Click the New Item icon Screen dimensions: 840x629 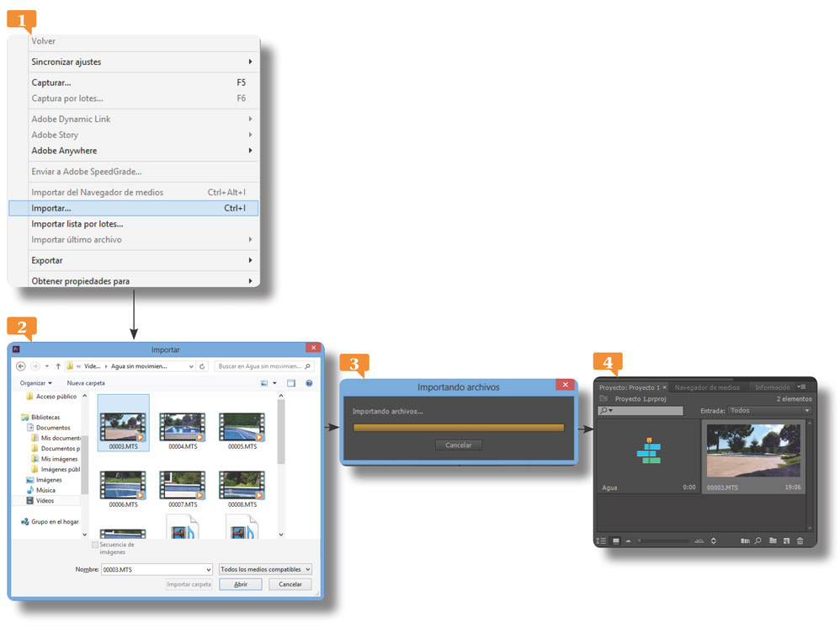pyautogui.click(x=786, y=541)
